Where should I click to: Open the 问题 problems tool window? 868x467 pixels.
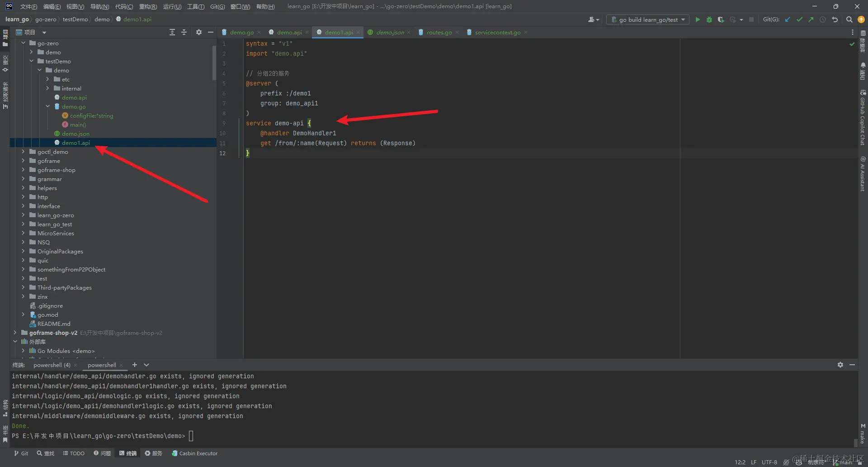[x=102, y=453]
